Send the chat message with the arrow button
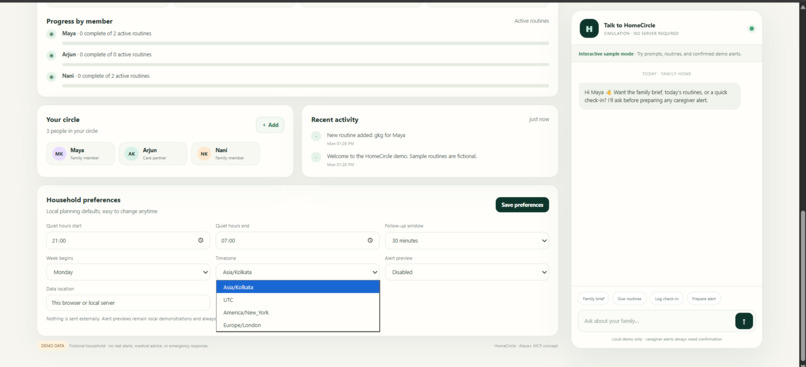Image resolution: width=806 pixels, height=367 pixels. (744, 321)
